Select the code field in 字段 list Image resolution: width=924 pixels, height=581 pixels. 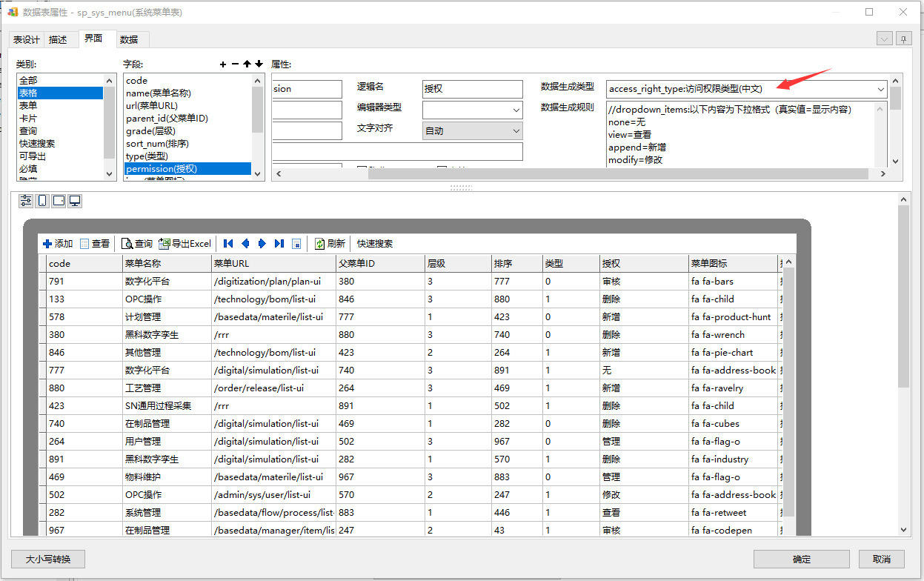tap(187, 80)
